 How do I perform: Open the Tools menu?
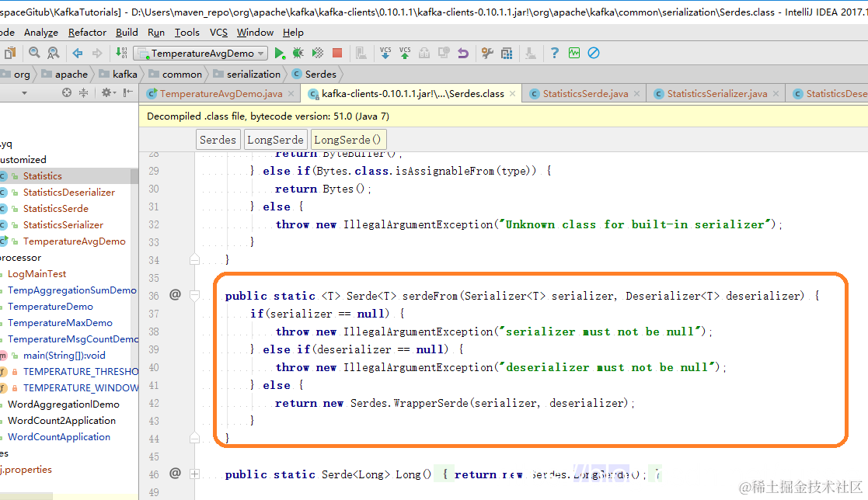187,33
